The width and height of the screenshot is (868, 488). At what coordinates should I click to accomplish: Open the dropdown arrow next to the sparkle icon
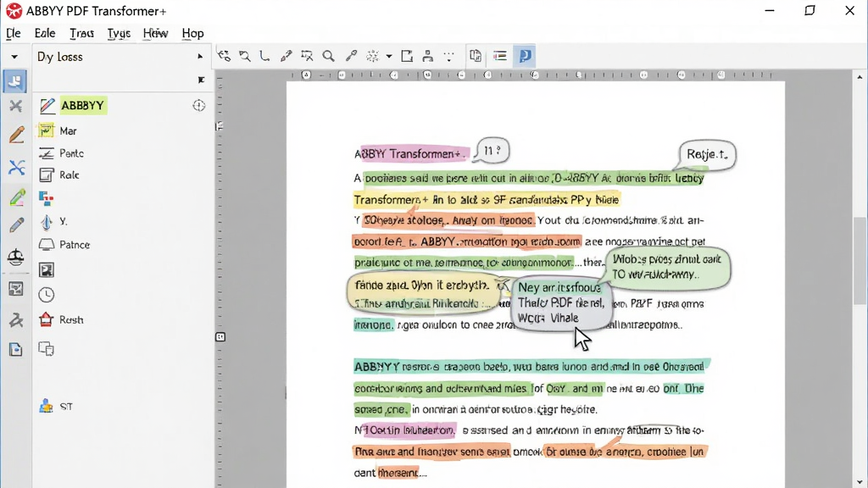[x=389, y=57]
